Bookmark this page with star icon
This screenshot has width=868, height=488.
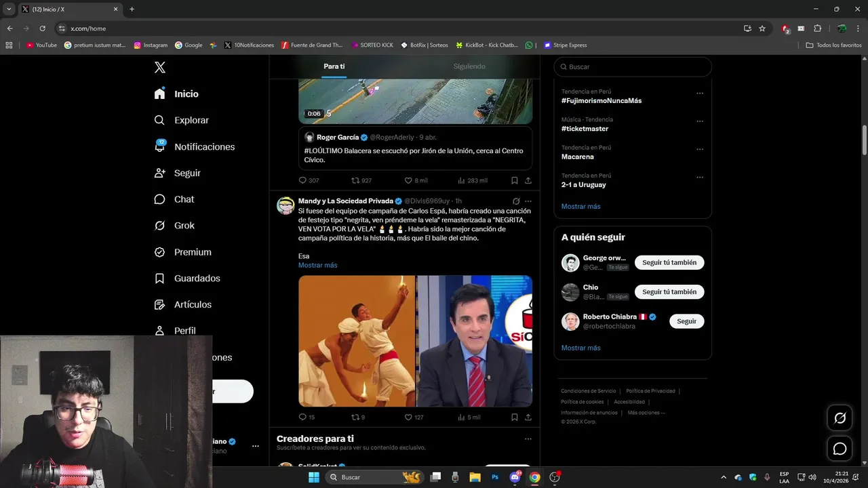tap(762, 28)
